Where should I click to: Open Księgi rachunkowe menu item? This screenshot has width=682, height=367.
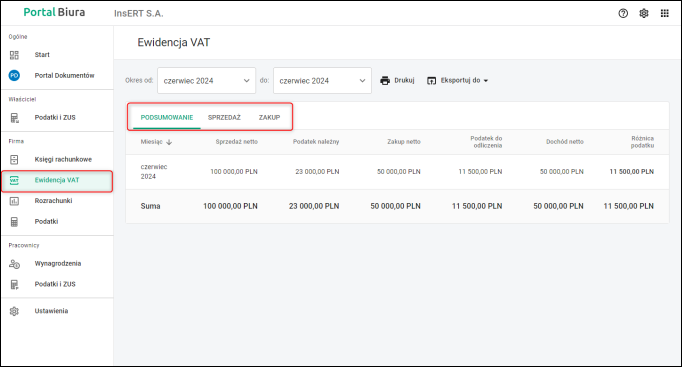point(63,160)
